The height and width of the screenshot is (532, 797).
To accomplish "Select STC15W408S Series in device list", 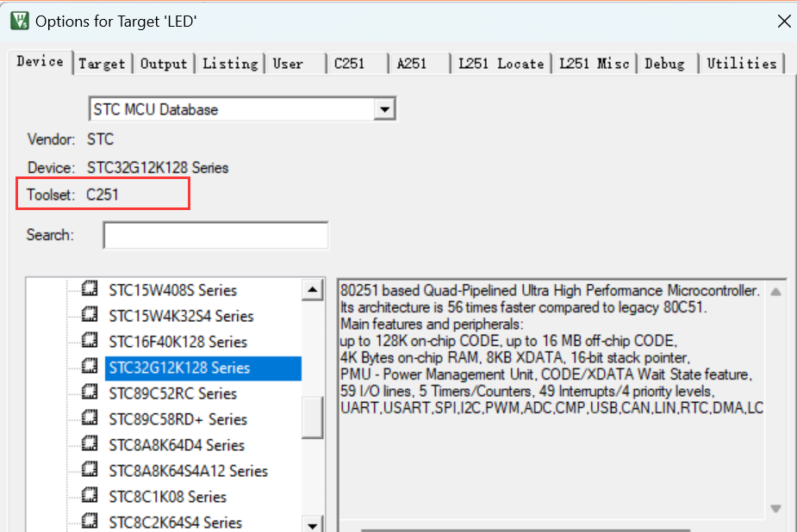I will [x=173, y=290].
